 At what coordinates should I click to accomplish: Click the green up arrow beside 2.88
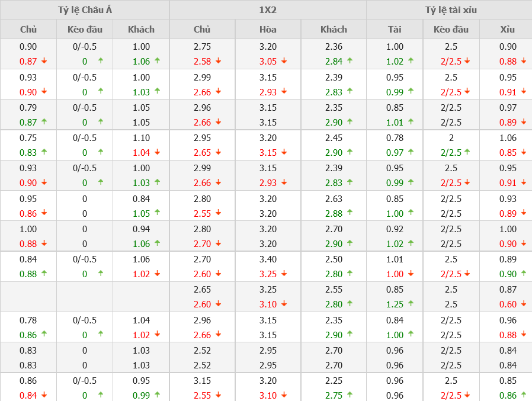(x=350, y=213)
